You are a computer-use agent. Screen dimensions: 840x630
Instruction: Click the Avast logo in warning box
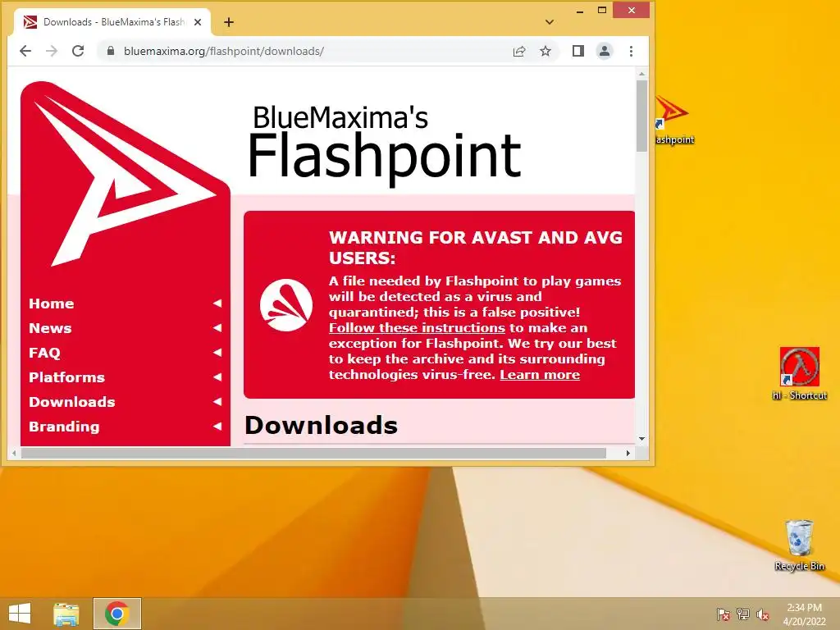point(286,305)
